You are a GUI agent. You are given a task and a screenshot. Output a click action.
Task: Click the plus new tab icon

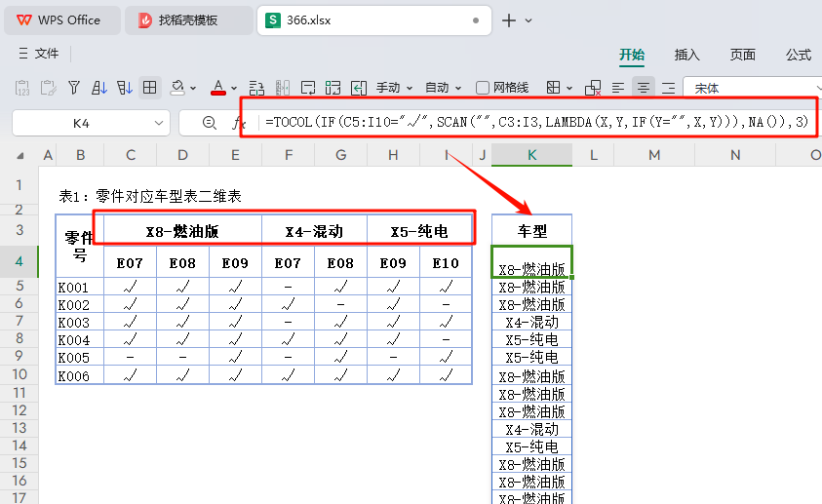point(508,20)
